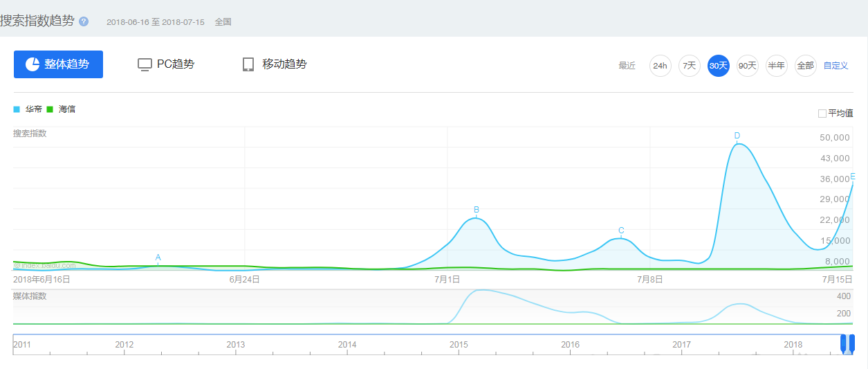
Task: Choose the 全部 time range
Action: (x=805, y=66)
